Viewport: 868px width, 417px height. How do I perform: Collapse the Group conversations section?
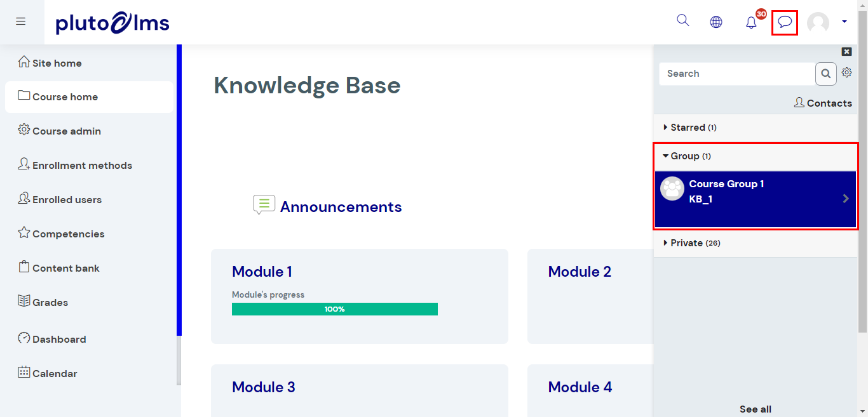(686, 156)
